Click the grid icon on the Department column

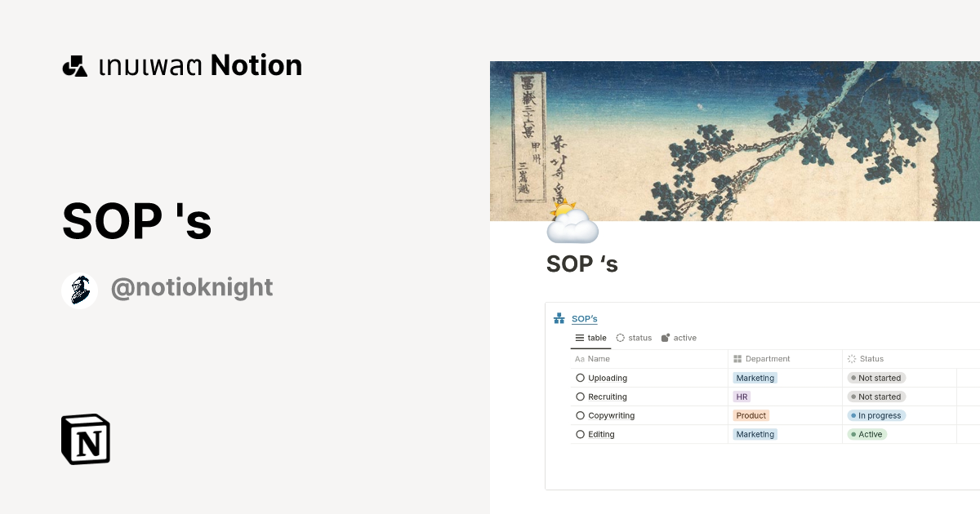[x=739, y=359]
